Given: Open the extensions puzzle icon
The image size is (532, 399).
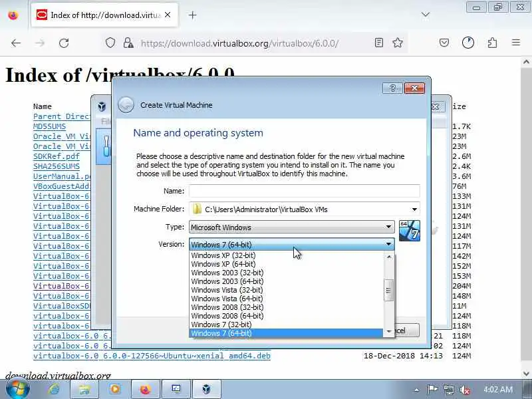Looking at the screenshot, I should pos(492,43).
